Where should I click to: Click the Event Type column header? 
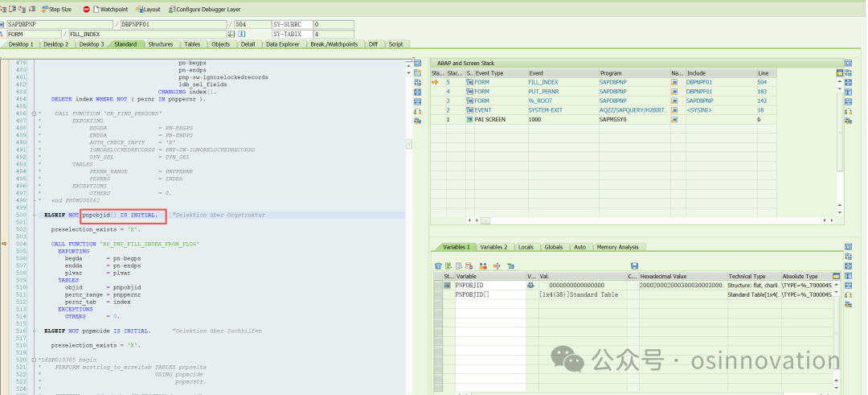(501, 73)
